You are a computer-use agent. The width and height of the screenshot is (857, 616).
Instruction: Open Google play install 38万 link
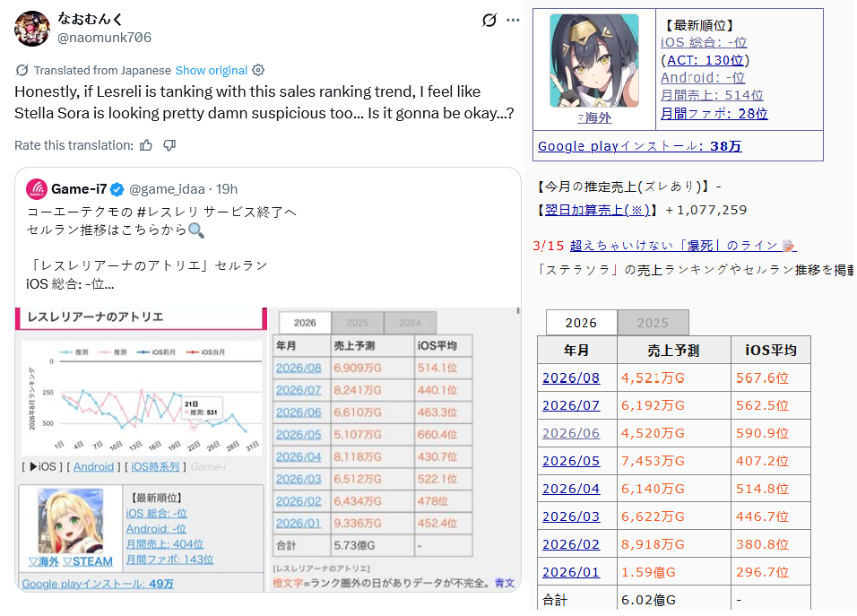coord(639,146)
